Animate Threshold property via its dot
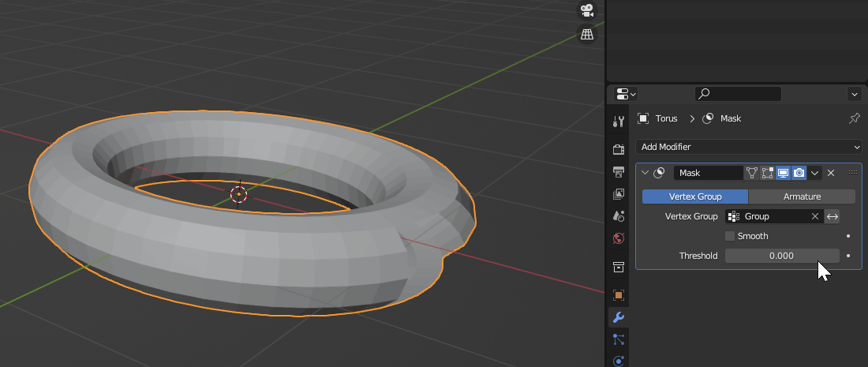868x367 pixels. [x=848, y=256]
